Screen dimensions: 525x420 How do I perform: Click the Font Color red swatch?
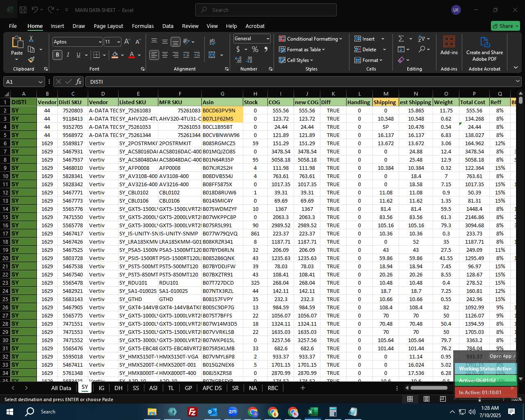[x=132, y=55]
